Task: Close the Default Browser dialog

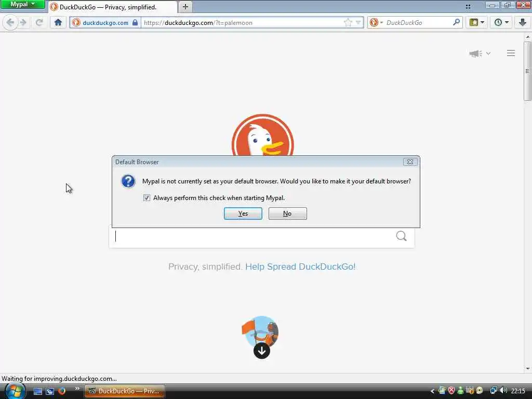Action: [x=410, y=162]
